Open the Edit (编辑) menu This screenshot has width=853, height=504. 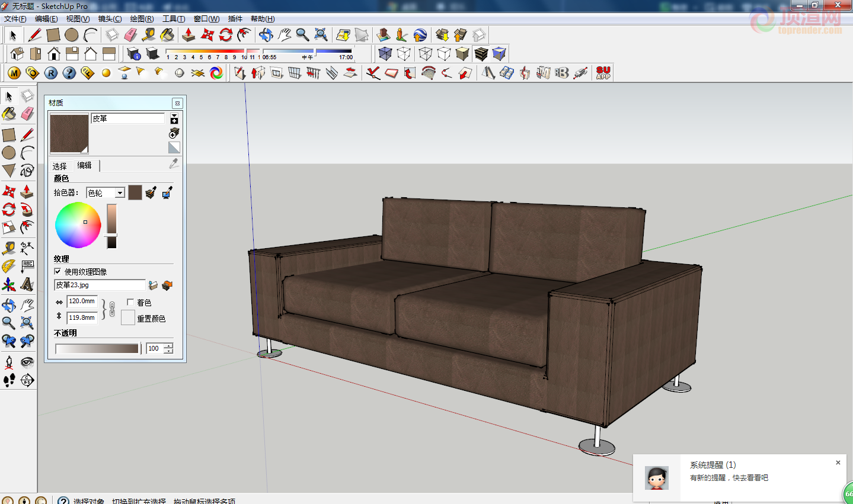(46, 19)
